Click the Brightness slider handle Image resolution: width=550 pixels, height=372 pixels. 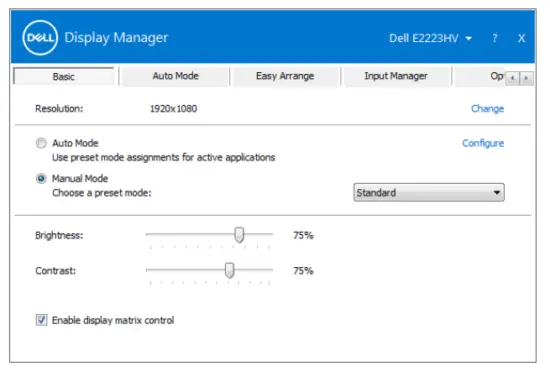tap(239, 235)
